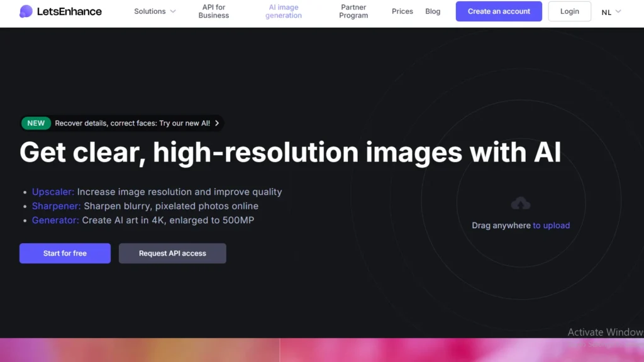
Task: View the Prices page
Action: tap(402, 11)
